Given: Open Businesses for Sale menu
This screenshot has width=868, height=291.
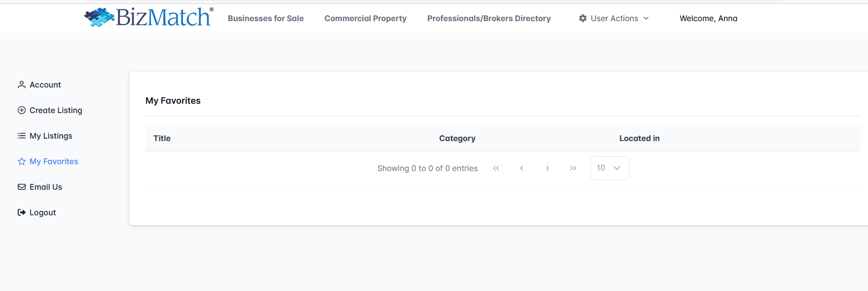Looking at the screenshot, I should (266, 18).
